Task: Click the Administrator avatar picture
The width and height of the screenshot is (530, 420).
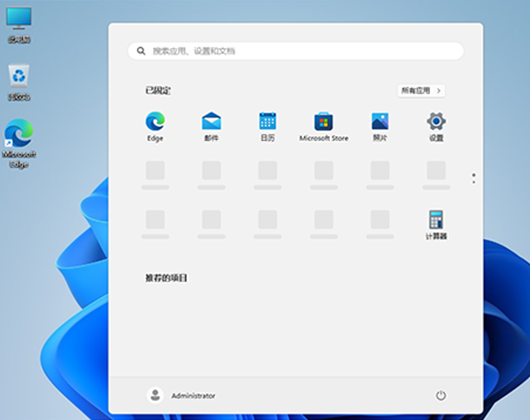Action: 155,395
